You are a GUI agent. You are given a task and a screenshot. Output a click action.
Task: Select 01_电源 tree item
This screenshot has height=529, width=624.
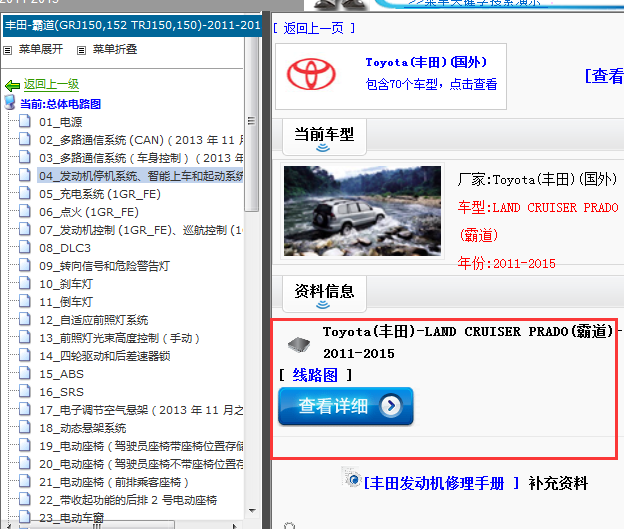60,122
